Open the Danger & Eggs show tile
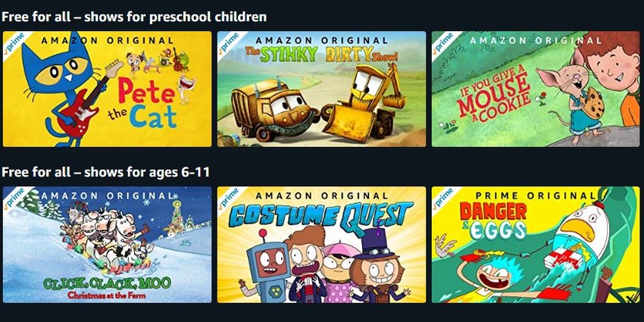This screenshot has height=322, width=644. (x=536, y=245)
